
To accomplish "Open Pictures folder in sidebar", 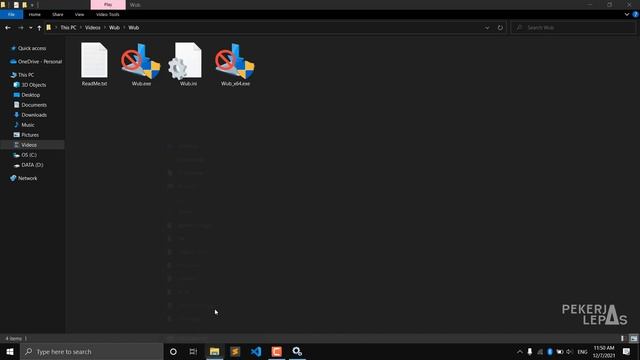I will 30,135.
